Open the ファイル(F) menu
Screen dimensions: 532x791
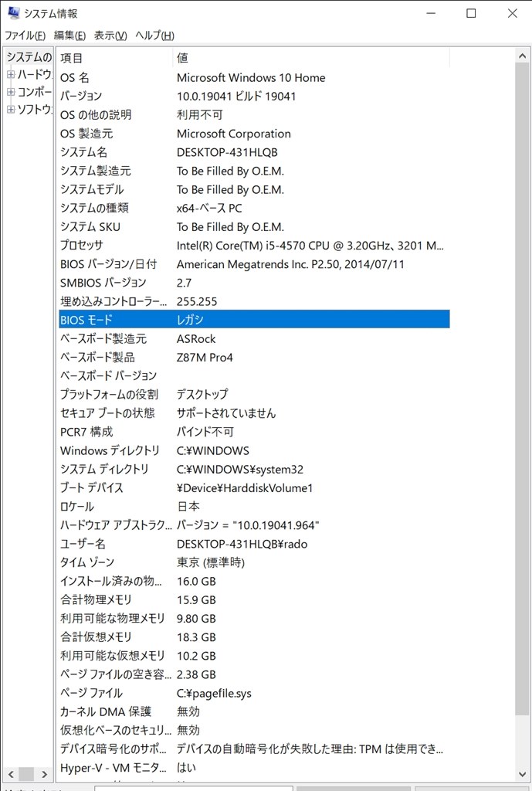coord(25,36)
